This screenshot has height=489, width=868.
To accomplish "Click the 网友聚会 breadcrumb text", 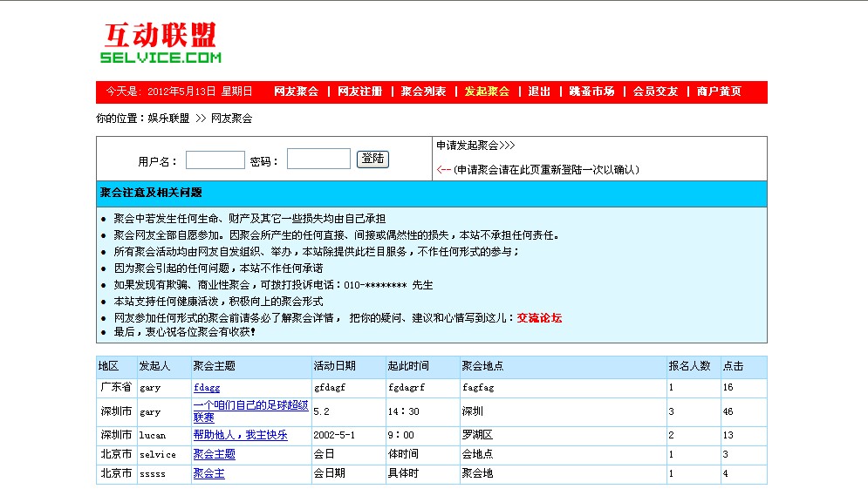I will coord(231,119).
